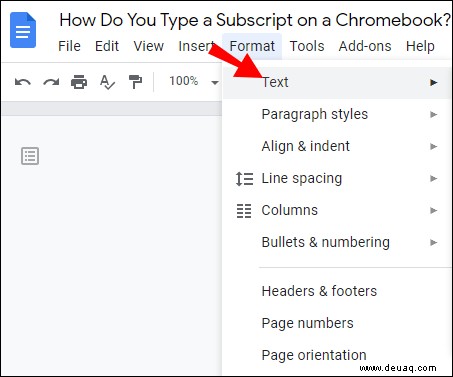453x377 pixels.
Task: Choose Align & indent menu entry
Action: [337, 146]
